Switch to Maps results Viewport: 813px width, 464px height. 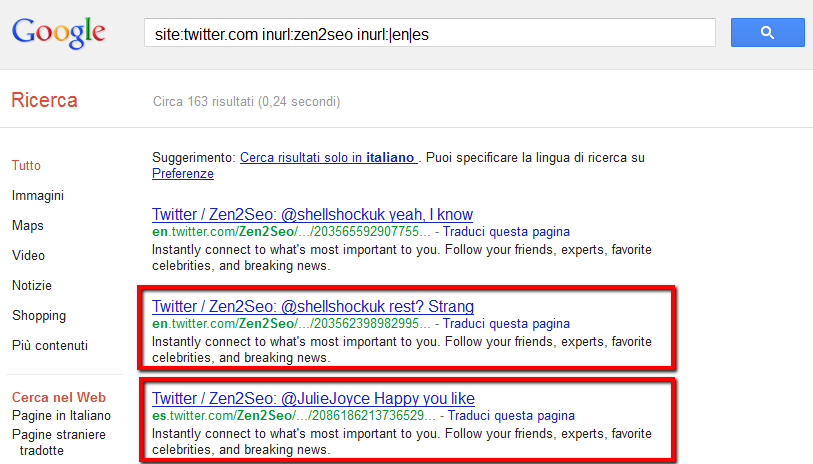[x=28, y=226]
